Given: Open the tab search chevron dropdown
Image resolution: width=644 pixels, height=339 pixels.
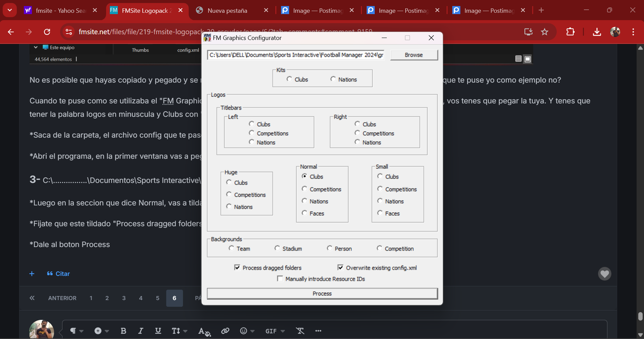Looking at the screenshot, I should (x=10, y=10).
